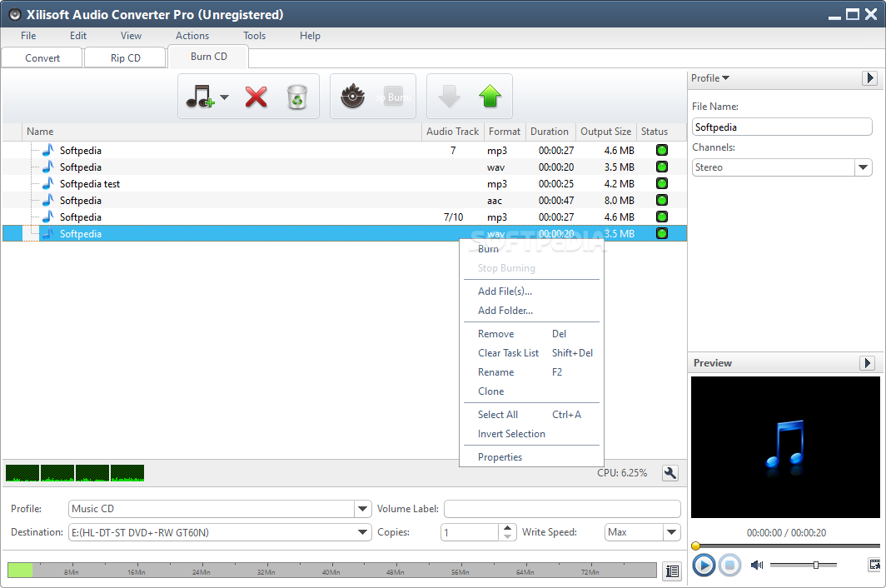Open the File menu

(x=28, y=36)
